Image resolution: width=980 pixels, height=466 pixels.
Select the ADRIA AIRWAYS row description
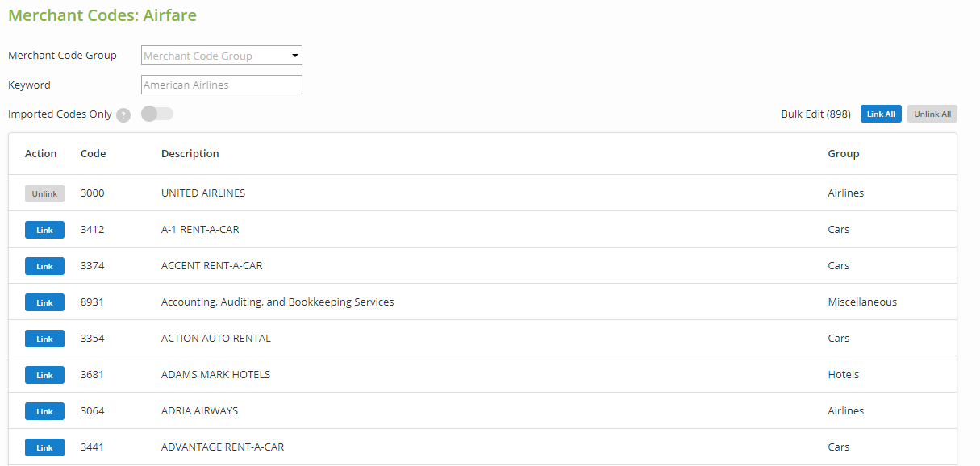(199, 411)
